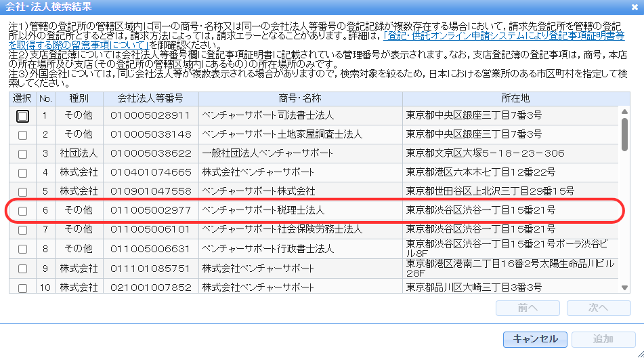Select the row 4 株式会社ベンチャーサポート checkbox

coord(23,173)
